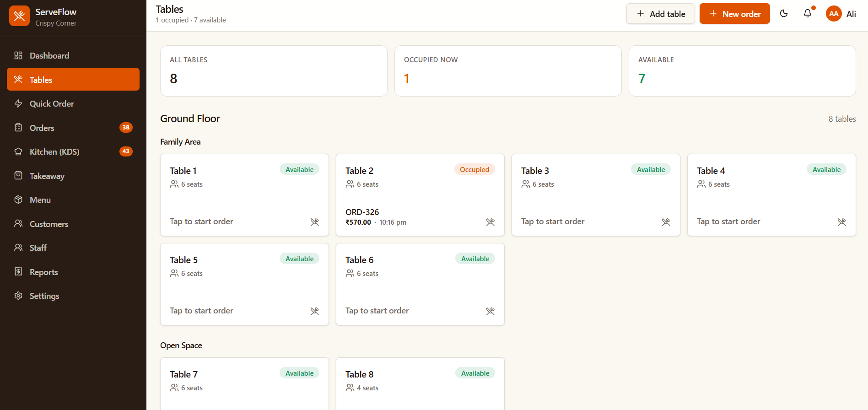Click the Kitchen chef hat icon
The image size is (868, 410).
(x=18, y=151)
